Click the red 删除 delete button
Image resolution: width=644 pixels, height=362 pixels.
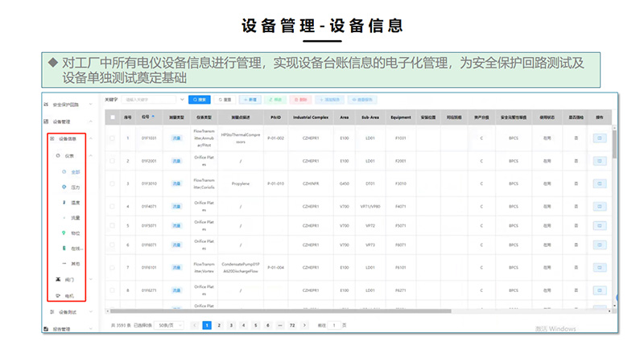pos(300,100)
